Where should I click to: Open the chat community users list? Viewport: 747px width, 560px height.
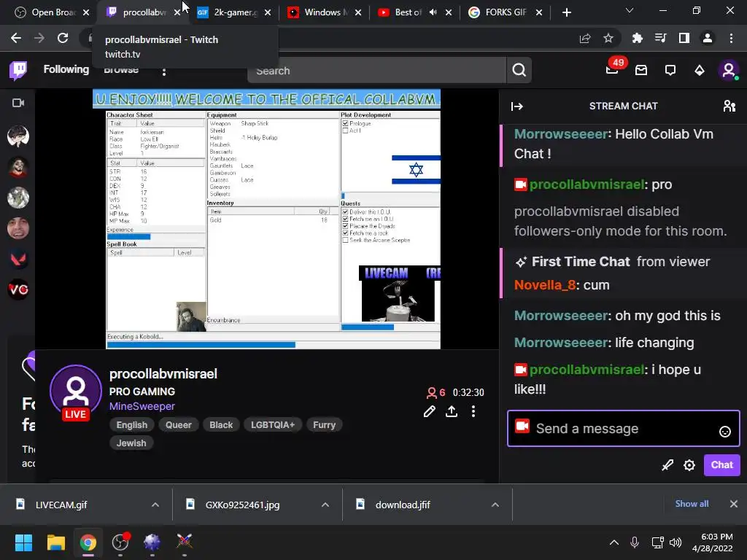729,106
